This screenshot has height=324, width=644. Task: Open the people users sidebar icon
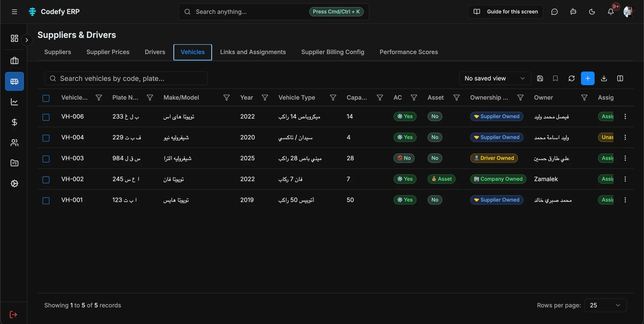(x=14, y=143)
